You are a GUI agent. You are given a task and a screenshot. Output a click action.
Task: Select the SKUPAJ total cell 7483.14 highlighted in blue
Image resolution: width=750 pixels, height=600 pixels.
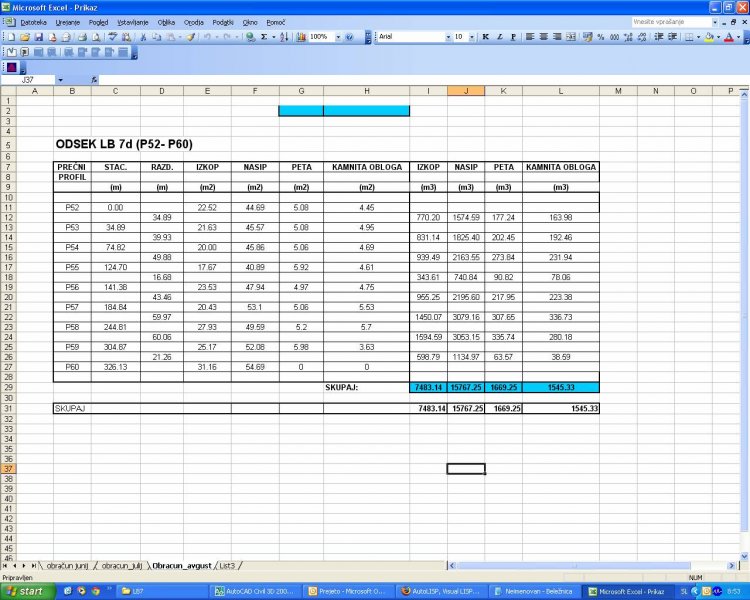[428, 388]
